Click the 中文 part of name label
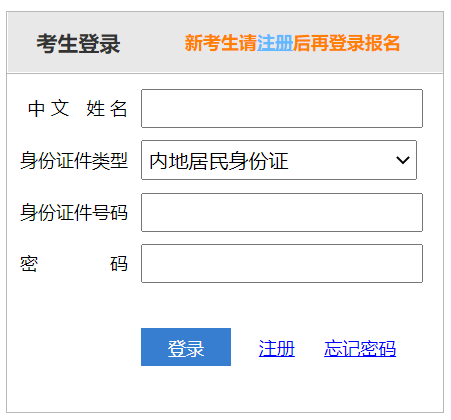This screenshot has width=451, height=420. point(49,109)
